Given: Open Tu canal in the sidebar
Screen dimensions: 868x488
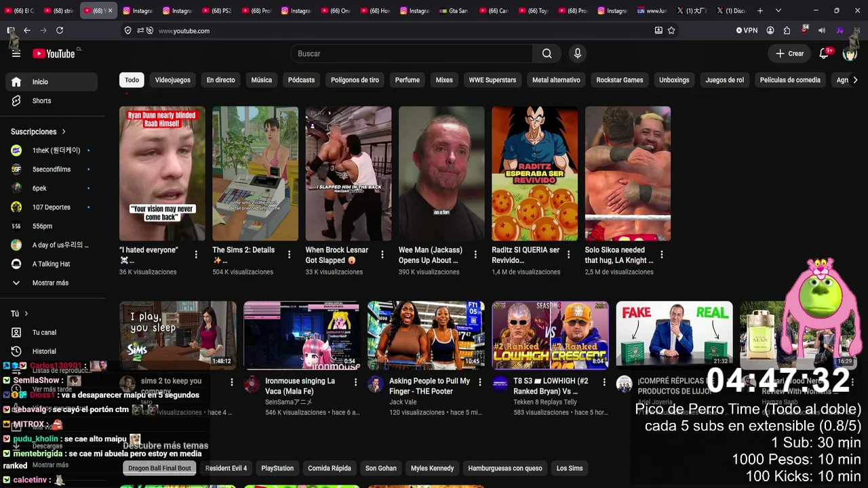Looking at the screenshot, I should (x=52, y=333).
